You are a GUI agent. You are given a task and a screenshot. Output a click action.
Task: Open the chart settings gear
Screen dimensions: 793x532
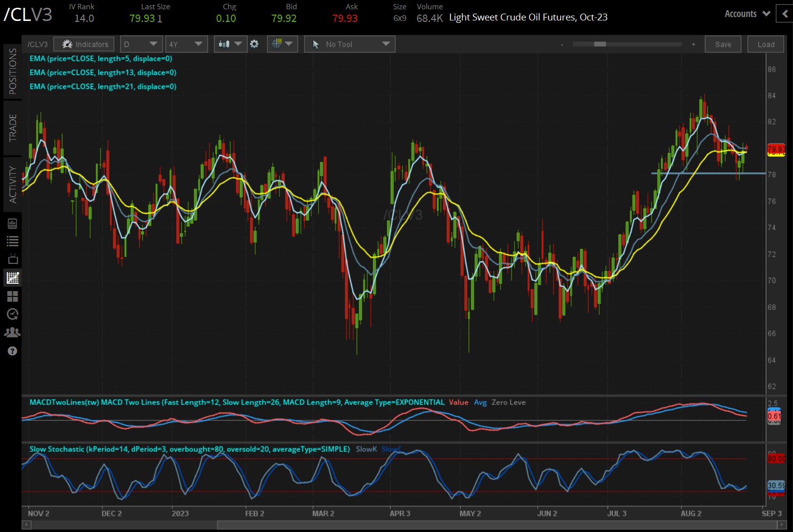254,44
